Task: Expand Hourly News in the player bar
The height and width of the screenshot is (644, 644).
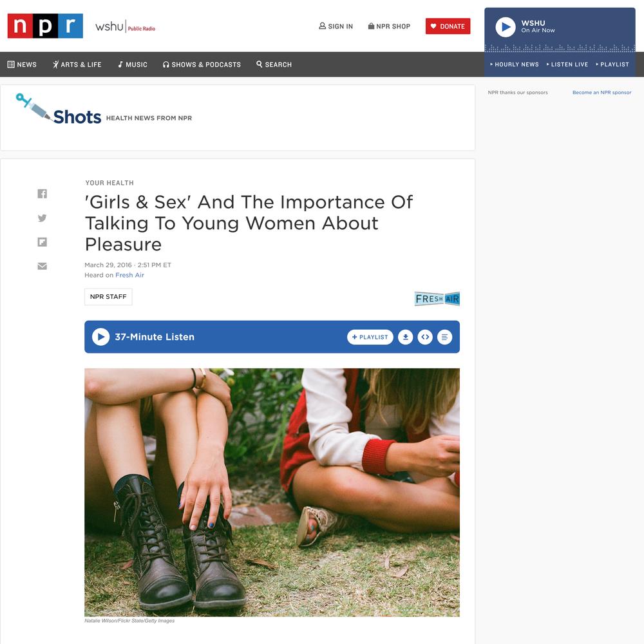Action: 514,64
